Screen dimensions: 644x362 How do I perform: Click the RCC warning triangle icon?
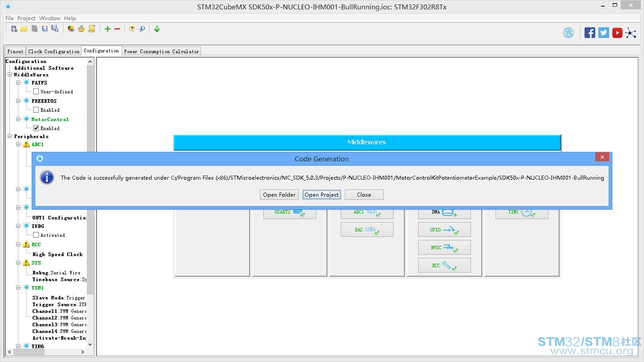[x=26, y=244]
